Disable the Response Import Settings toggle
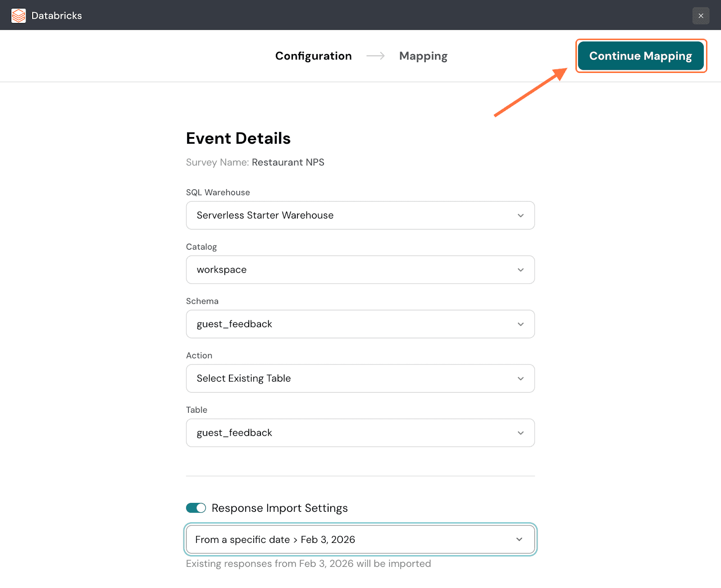 tap(196, 508)
